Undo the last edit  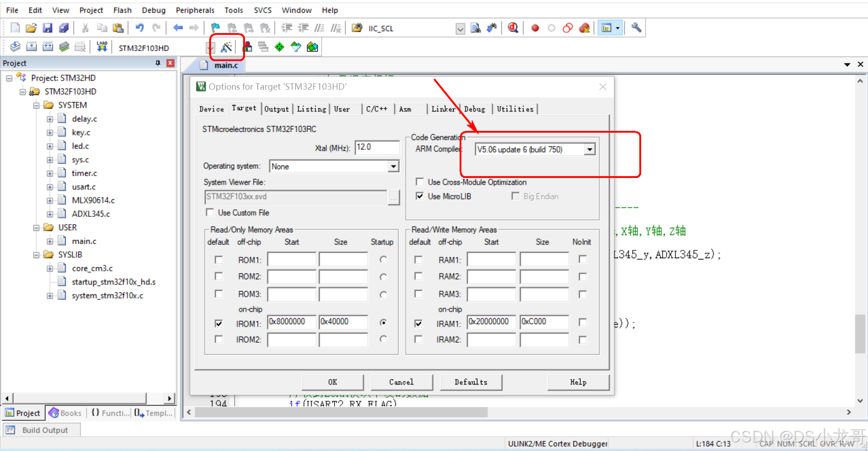point(139,28)
